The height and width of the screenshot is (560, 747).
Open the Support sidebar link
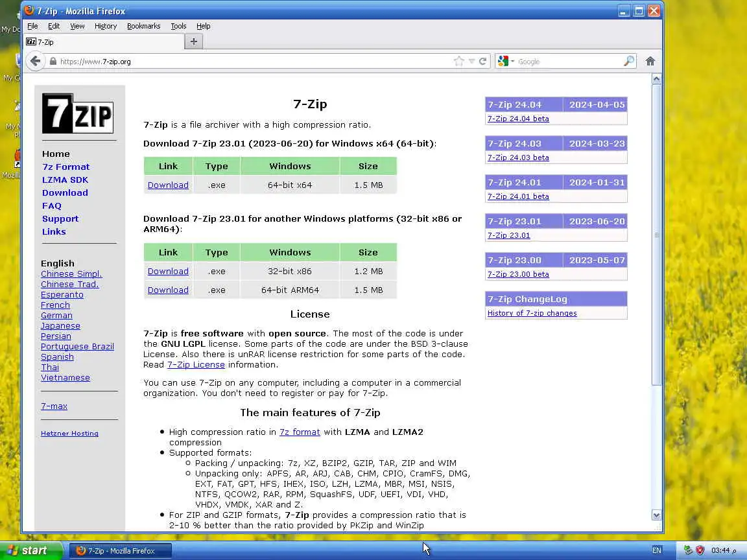60,218
